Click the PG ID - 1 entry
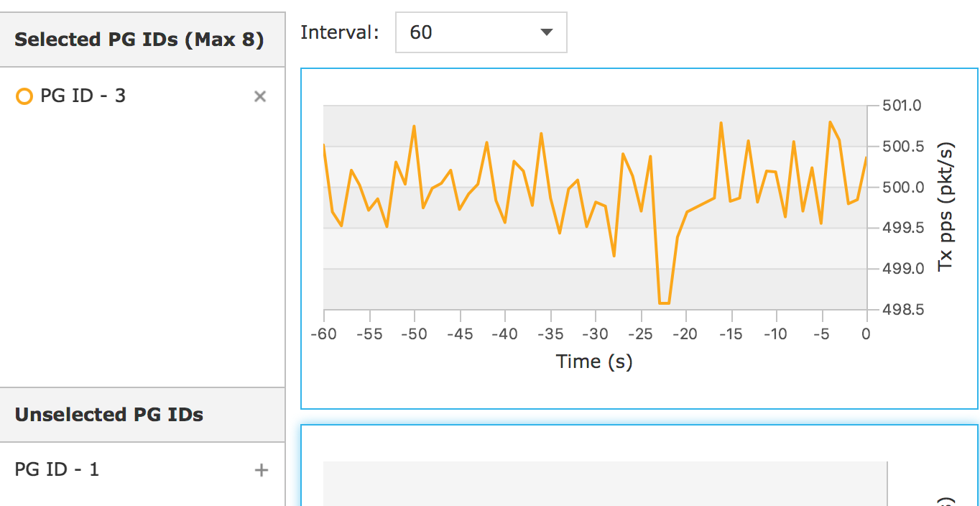Screen dimensions: 980x506 (57, 469)
